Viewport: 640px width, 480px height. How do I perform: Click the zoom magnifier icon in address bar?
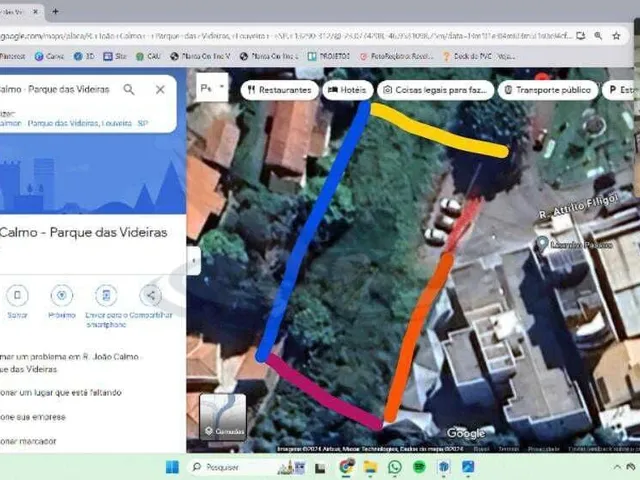point(598,36)
